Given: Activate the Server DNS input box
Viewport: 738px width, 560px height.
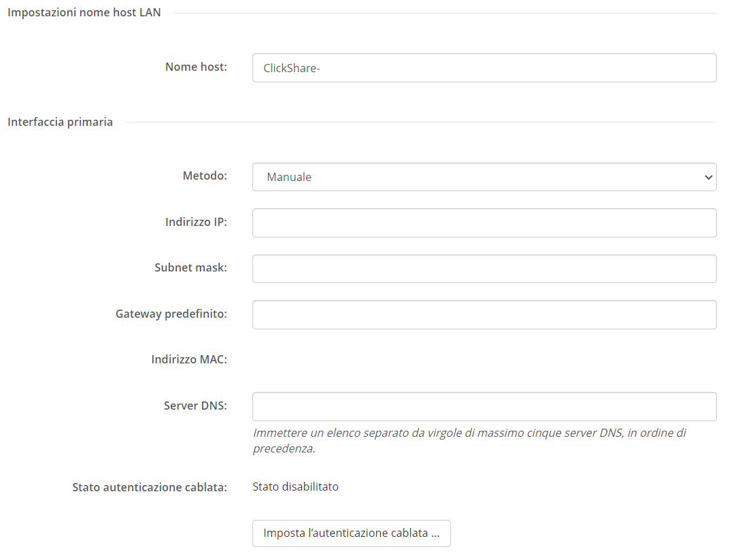Looking at the screenshot, I should tap(484, 406).
